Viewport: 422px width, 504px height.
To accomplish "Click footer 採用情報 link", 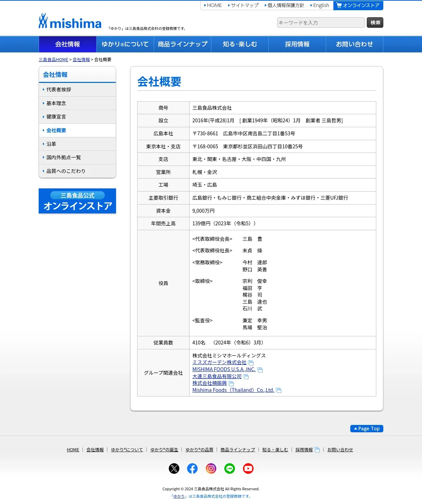I will point(304,450).
